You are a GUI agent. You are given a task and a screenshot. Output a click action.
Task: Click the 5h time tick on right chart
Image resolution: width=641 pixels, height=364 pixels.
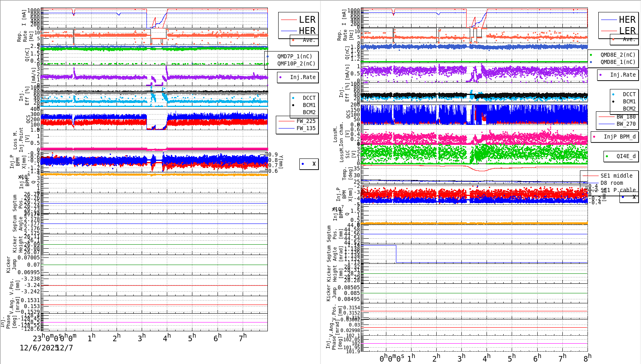pyautogui.click(x=512, y=358)
